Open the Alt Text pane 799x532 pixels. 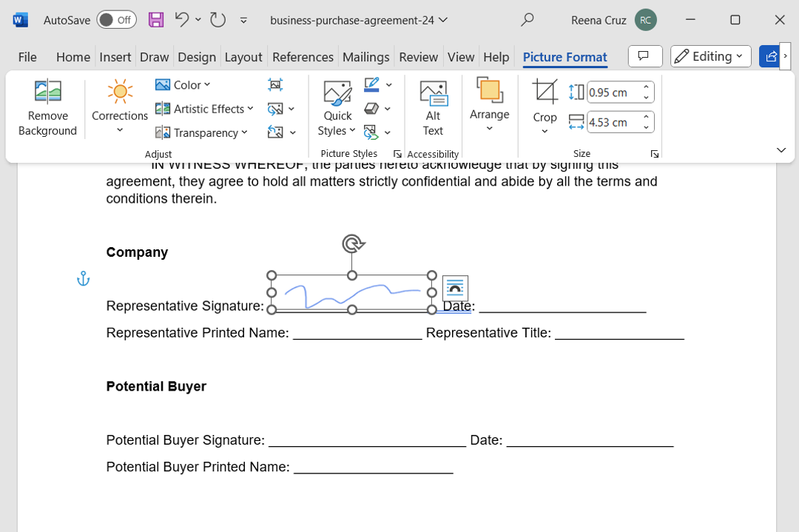[x=433, y=108]
